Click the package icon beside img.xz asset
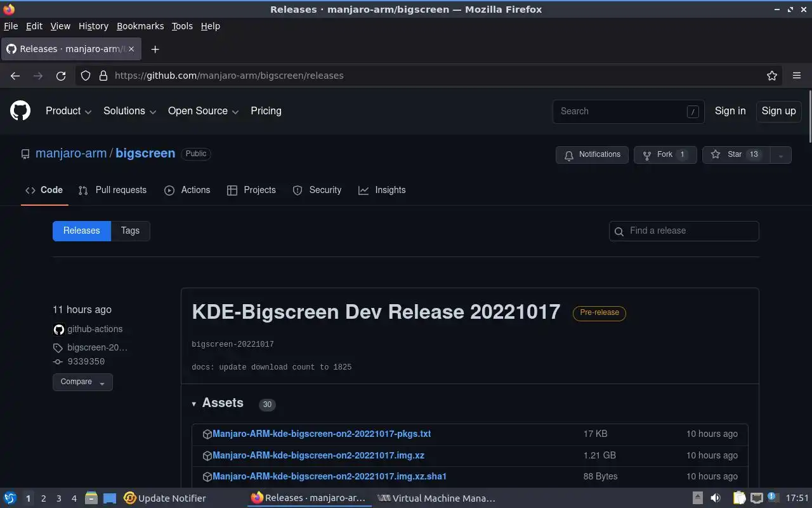 [207, 456]
